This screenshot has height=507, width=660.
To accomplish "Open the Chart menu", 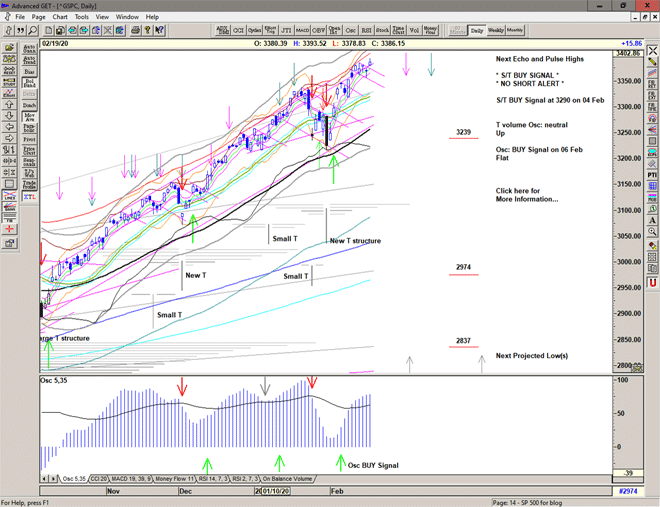I will (x=60, y=17).
